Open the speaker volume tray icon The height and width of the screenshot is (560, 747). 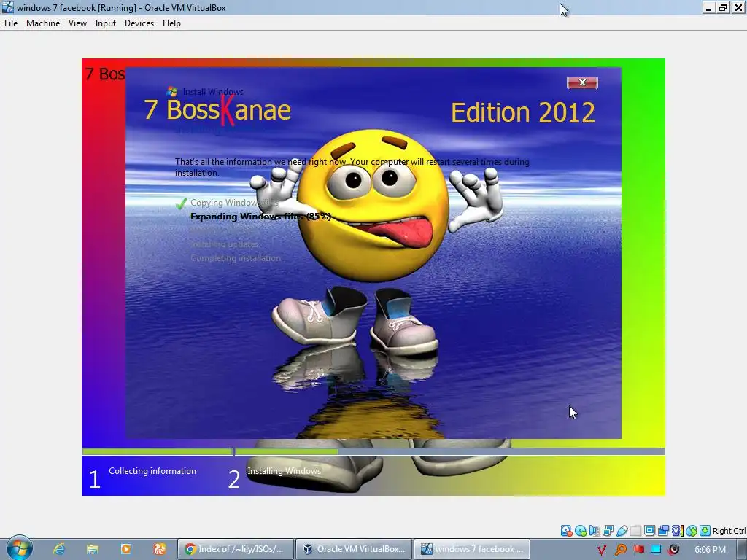(x=673, y=550)
